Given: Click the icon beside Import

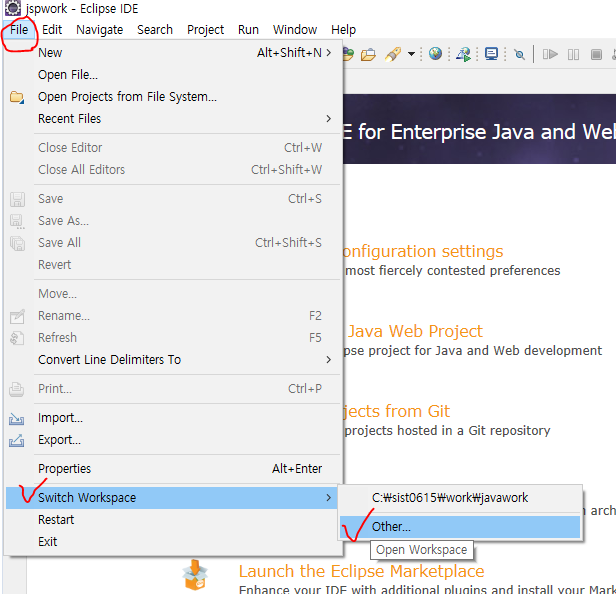Looking at the screenshot, I should tap(16, 419).
